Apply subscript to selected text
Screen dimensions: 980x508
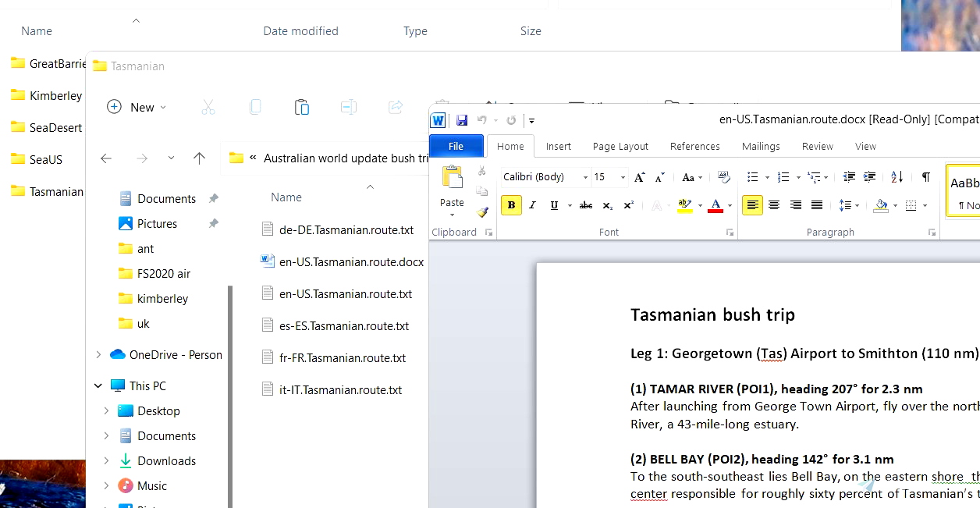pyautogui.click(x=607, y=205)
